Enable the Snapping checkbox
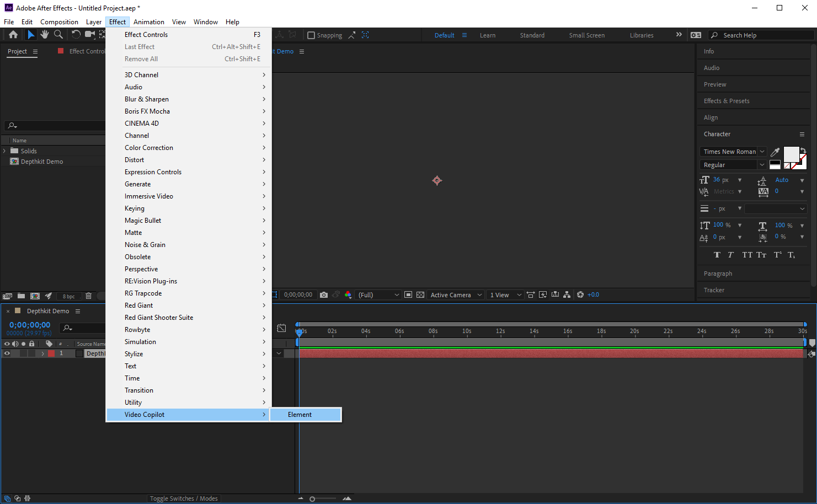 coord(311,35)
